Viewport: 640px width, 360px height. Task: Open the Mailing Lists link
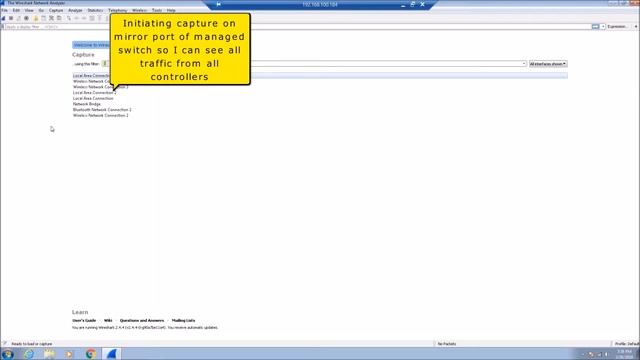point(183,320)
